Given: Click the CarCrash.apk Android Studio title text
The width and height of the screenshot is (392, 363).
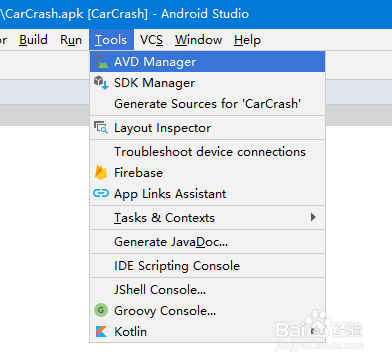Looking at the screenshot, I should pos(125,14).
